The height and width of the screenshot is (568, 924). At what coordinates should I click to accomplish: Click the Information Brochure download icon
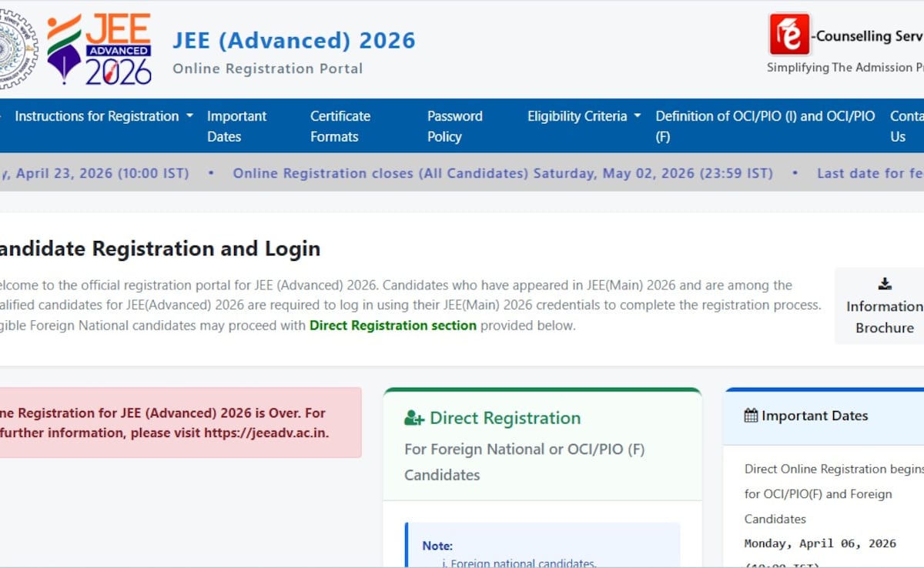pyautogui.click(x=885, y=283)
